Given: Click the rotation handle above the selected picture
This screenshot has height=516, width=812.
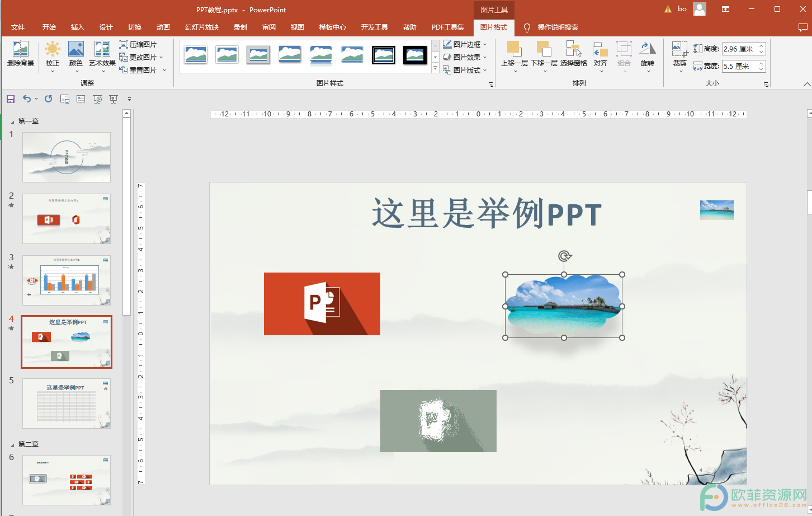Looking at the screenshot, I should point(564,256).
